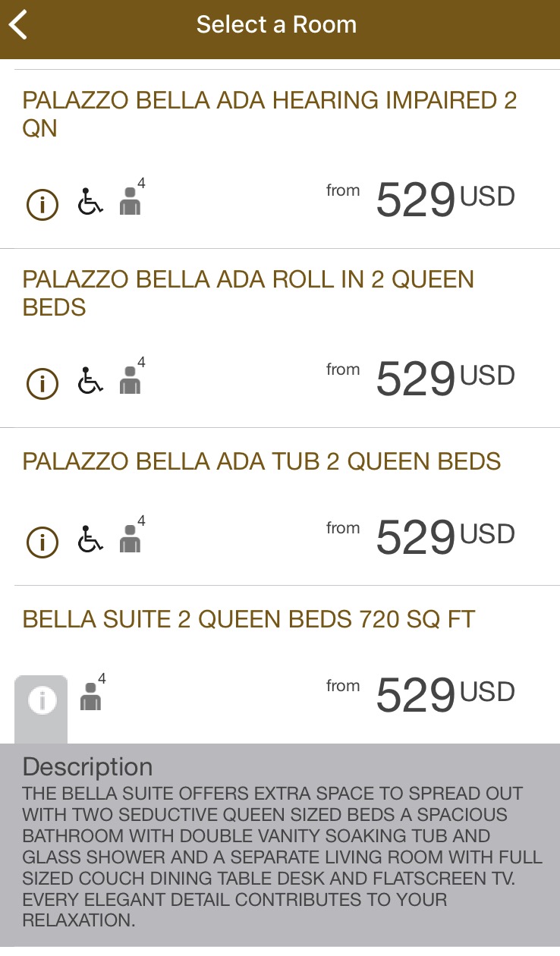560x956 pixels.
Task: Tap the back arrow in header
Action: 19,25
